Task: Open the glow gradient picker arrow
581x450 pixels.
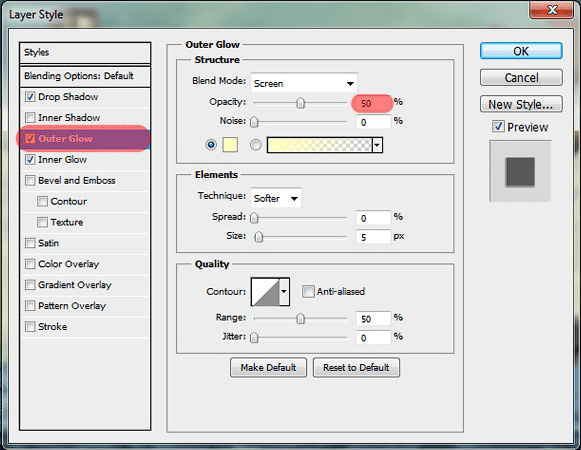Action: point(377,145)
